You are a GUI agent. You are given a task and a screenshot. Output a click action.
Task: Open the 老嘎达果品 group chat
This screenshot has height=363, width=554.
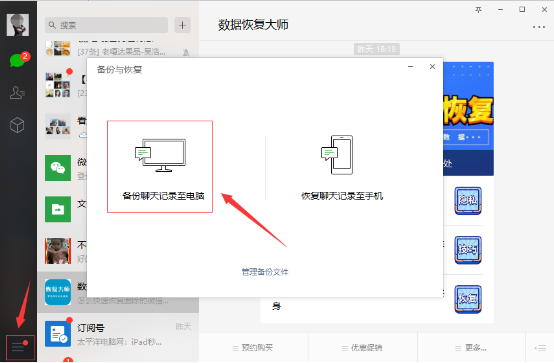[118, 49]
